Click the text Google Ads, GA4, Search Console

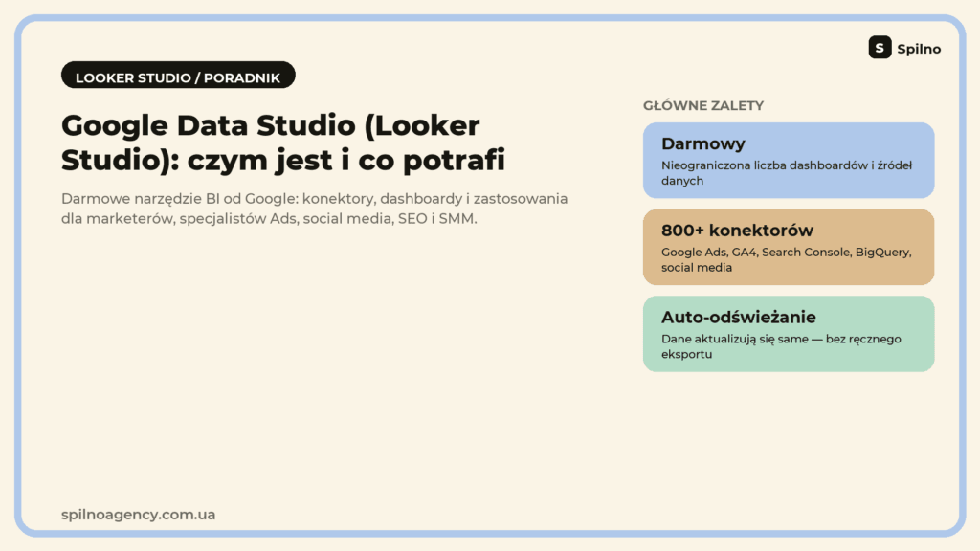point(787,260)
